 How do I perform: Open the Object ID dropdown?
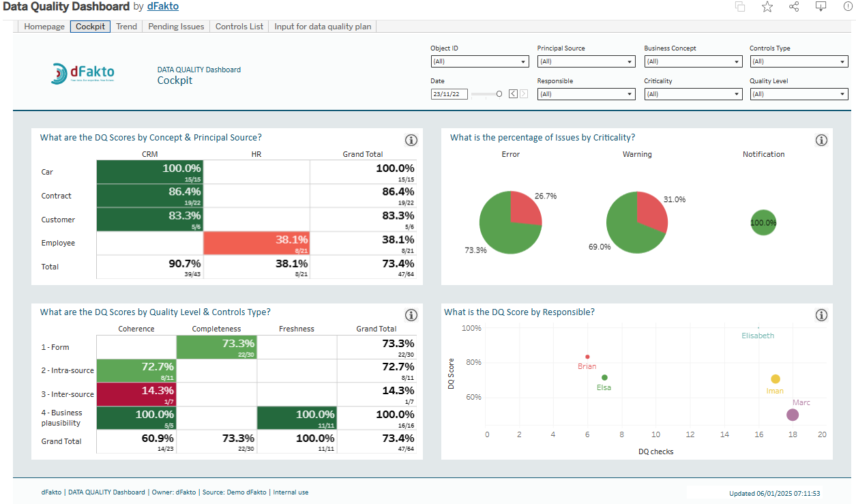pyautogui.click(x=479, y=61)
